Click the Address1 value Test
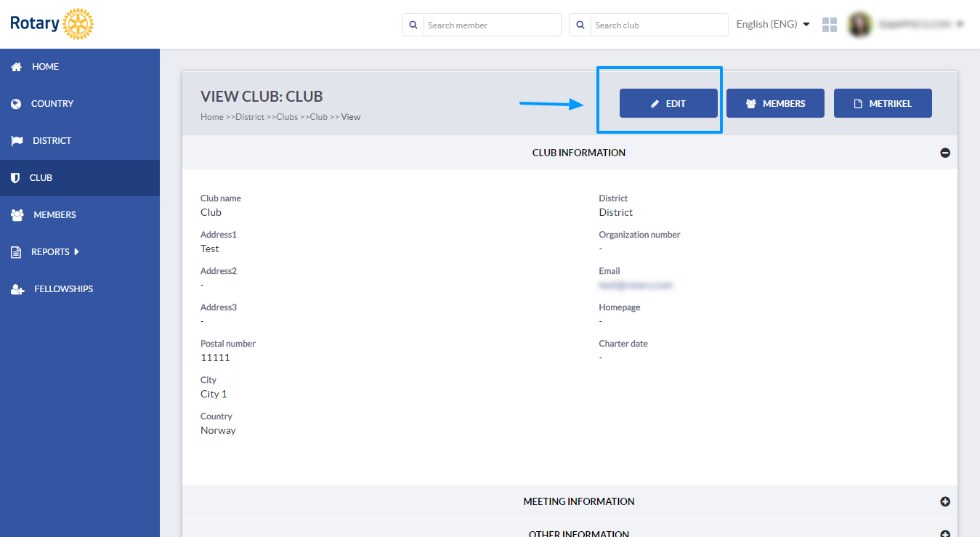Viewport: 980px width, 537px height. [210, 249]
